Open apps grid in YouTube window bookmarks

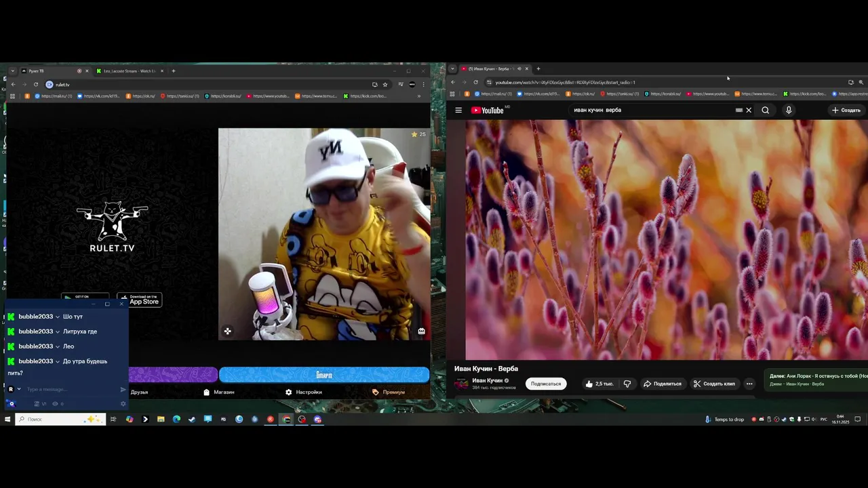[x=452, y=94]
